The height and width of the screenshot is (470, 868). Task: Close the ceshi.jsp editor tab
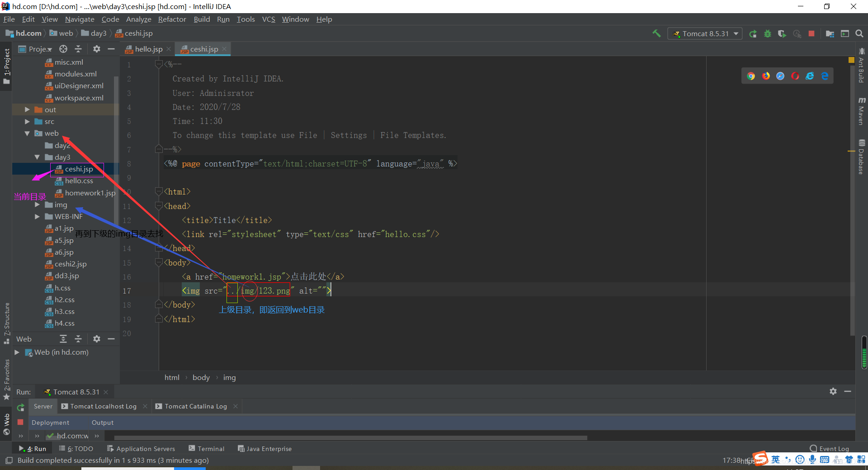pyautogui.click(x=224, y=49)
